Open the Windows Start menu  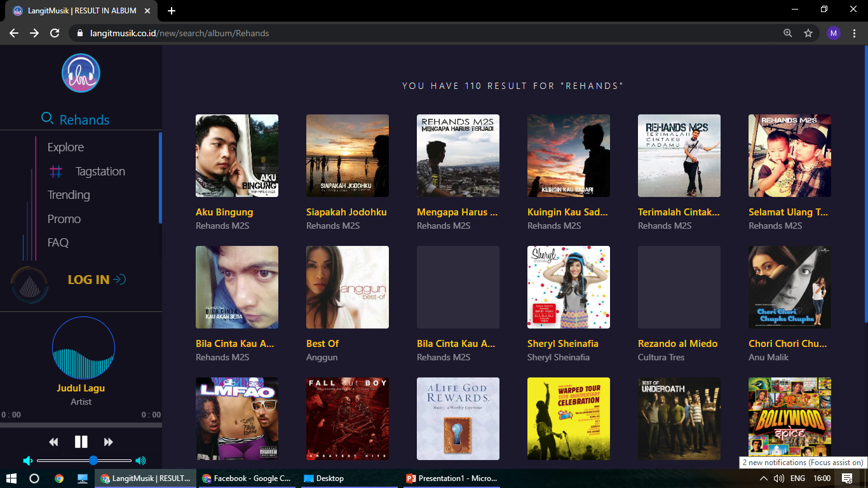point(11,478)
